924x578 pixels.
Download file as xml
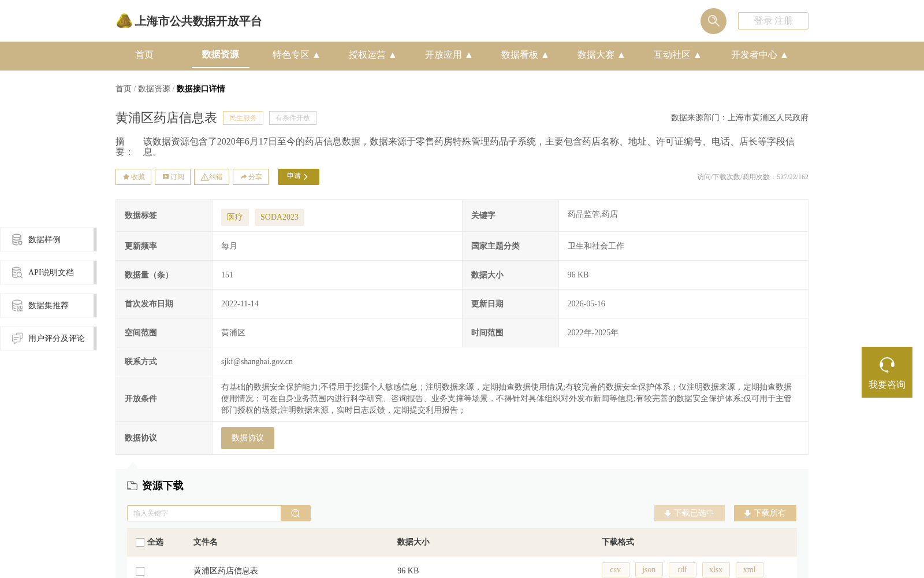pyautogui.click(x=750, y=570)
